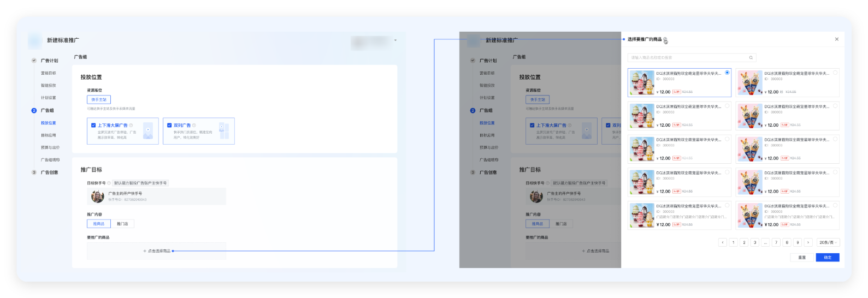This screenshot has width=868, height=298.
Task: Click the 广告计划 completed-step check icon on undimmed page
Action: [34, 61]
